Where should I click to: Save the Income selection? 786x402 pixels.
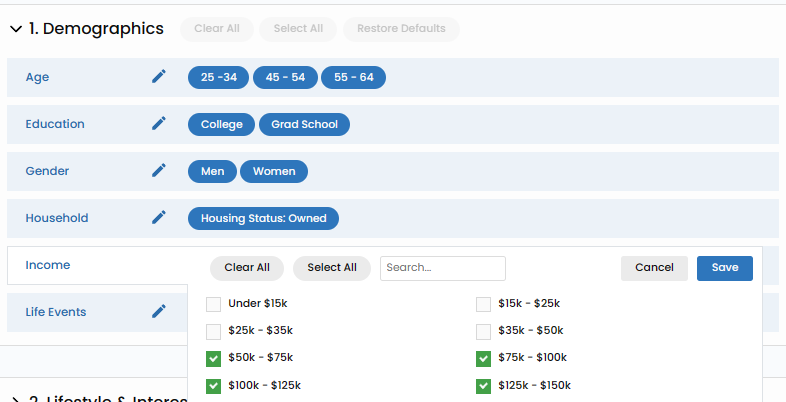coord(724,268)
